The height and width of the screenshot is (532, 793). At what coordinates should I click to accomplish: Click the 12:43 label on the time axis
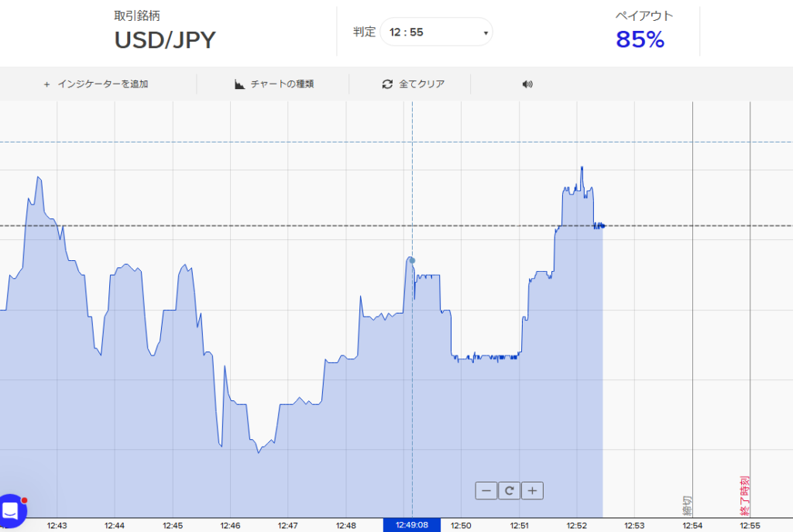(x=57, y=525)
